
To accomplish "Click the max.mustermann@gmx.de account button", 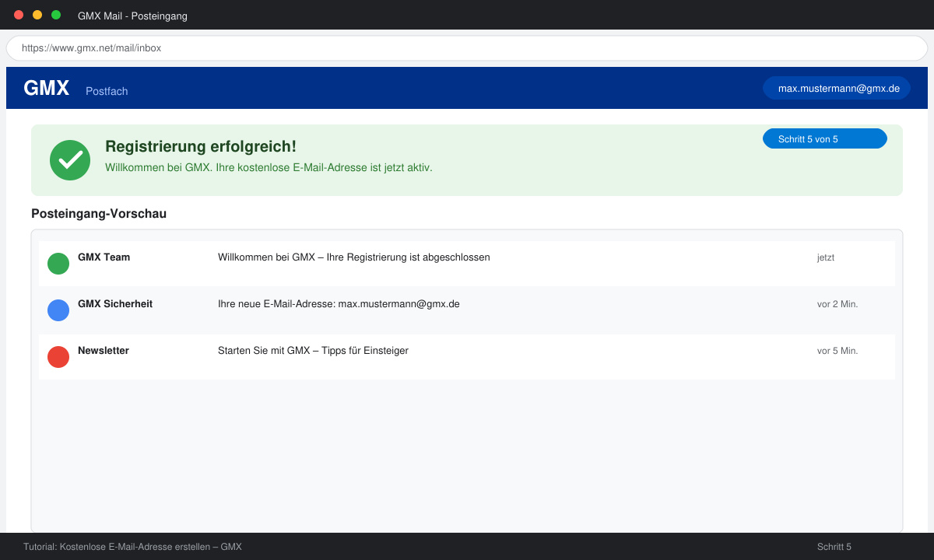I will pos(837,88).
